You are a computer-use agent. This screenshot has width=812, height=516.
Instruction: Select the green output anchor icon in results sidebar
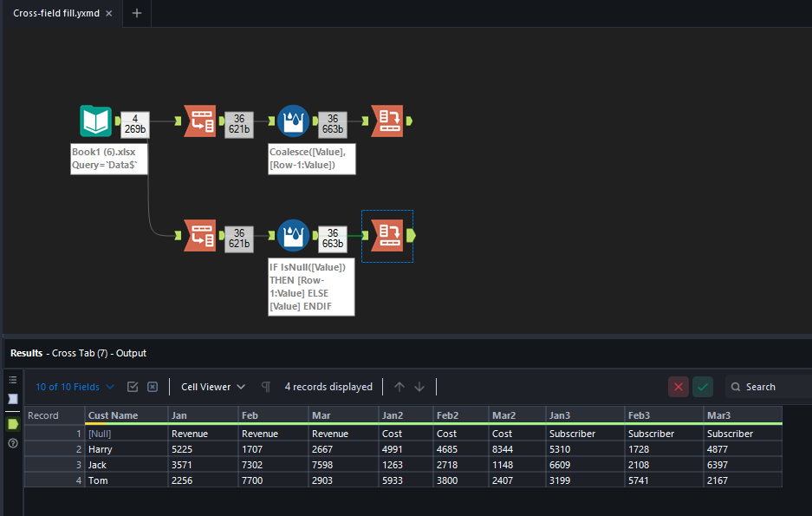click(x=13, y=424)
